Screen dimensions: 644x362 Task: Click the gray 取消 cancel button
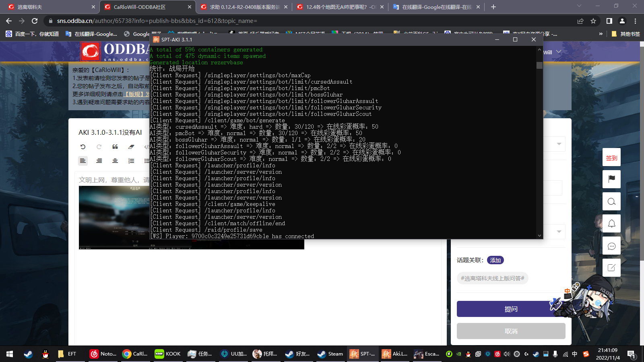(x=511, y=331)
